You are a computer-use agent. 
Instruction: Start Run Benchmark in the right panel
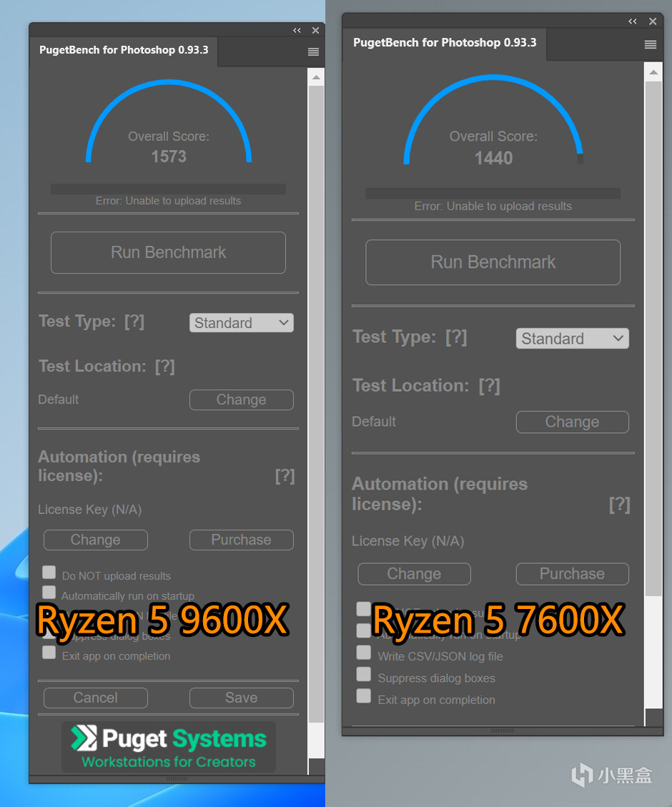click(493, 262)
